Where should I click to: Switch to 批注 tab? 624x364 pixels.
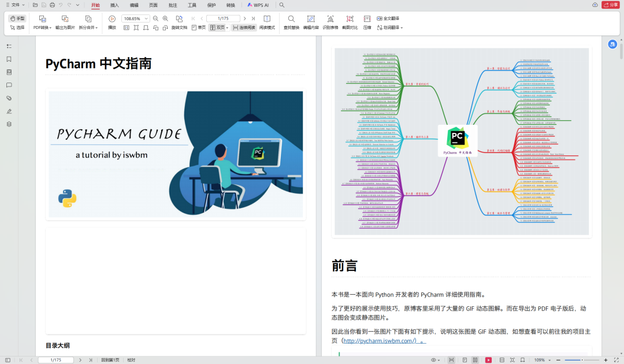[x=173, y=5]
